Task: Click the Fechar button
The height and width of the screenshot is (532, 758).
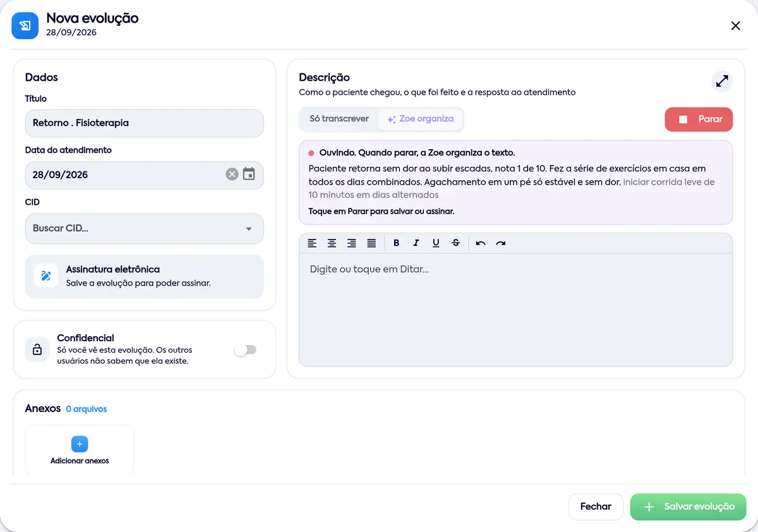Action: click(x=596, y=507)
